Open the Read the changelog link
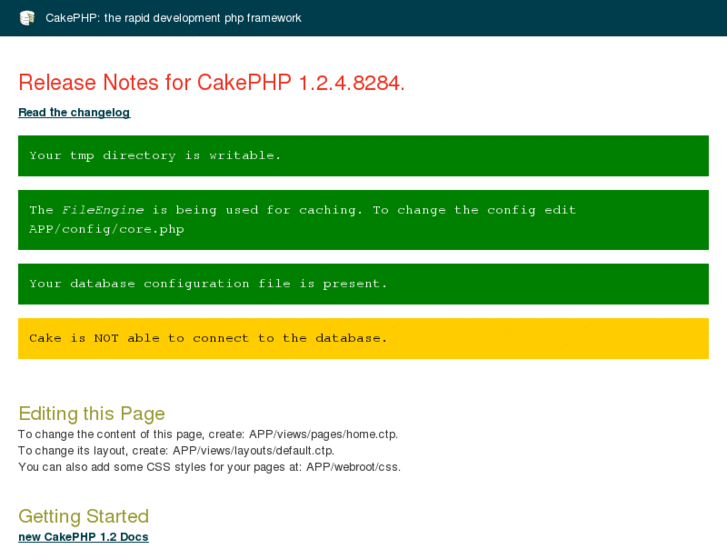 point(74,112)
